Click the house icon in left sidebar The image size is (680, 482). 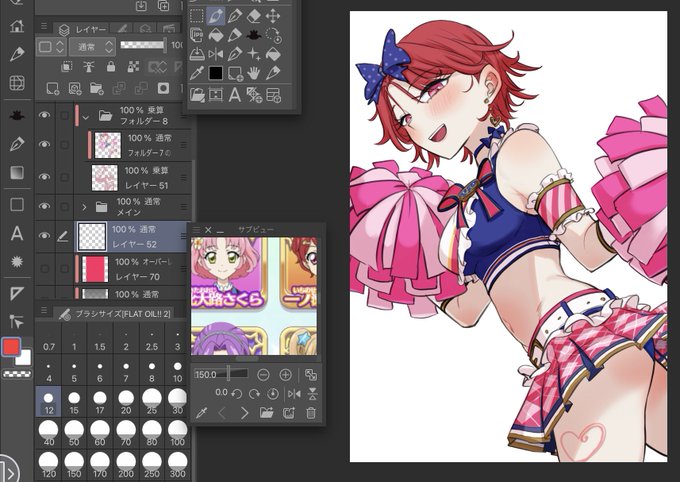17,25
